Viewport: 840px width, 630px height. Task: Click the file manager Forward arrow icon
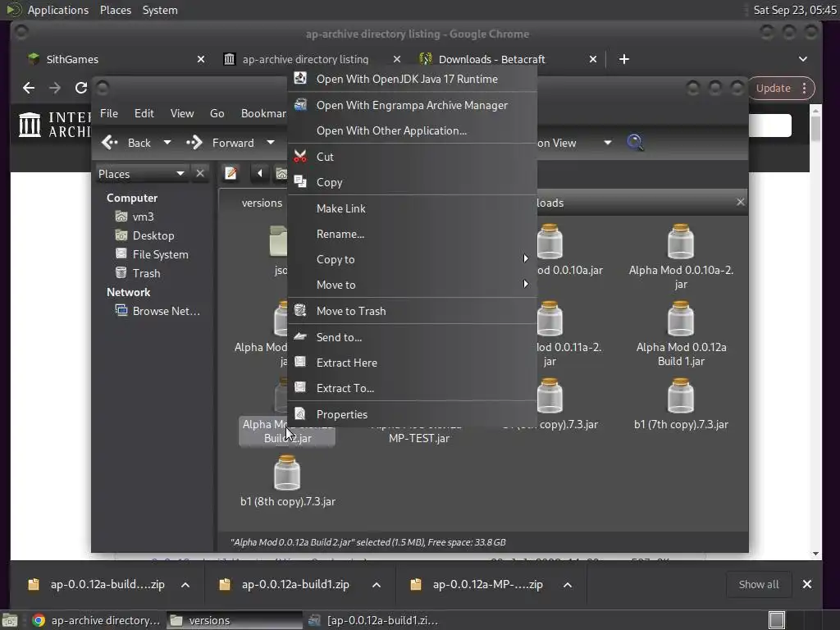194,143
